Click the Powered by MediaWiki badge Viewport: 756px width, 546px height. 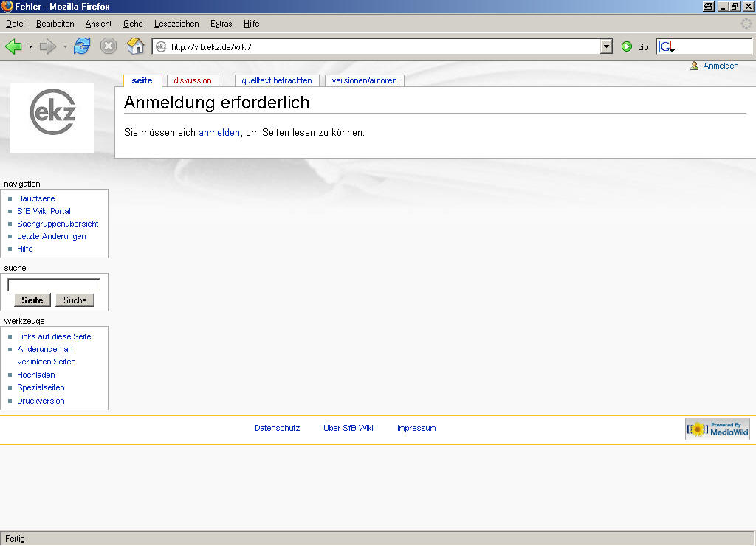click(717, 429)
